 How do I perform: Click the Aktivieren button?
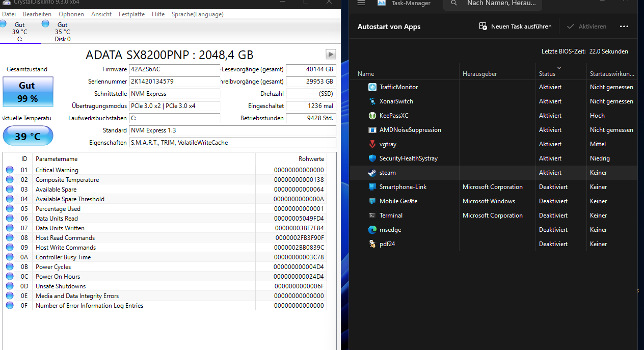pos(586,26)
